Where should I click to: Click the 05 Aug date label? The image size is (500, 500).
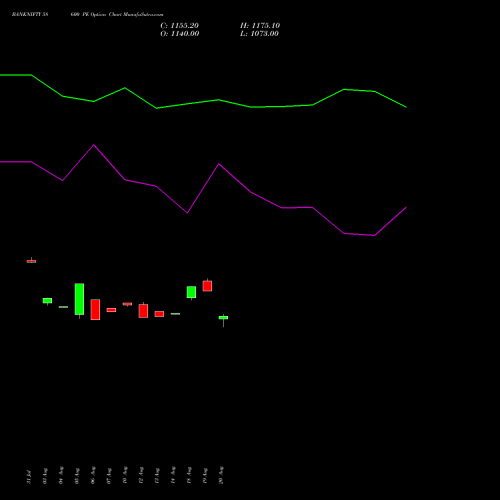click(x=77, y=476)
